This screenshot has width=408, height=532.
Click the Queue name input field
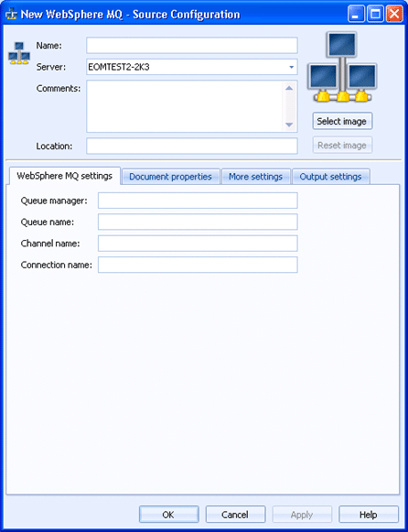198,222
